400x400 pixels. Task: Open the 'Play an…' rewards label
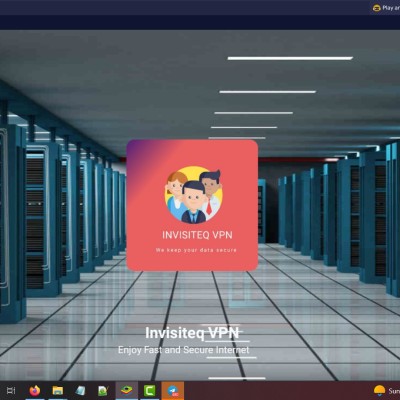click(391, 8)
